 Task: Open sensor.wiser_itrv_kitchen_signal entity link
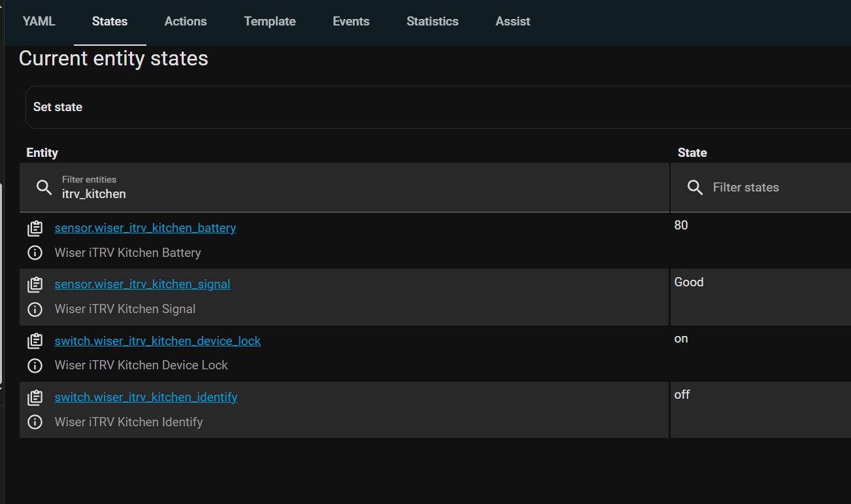click(142, 284)
